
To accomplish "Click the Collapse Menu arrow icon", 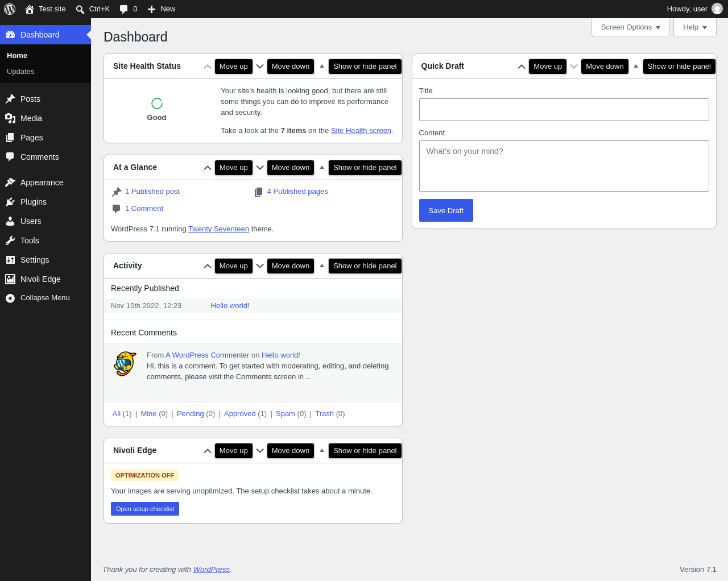I will pyautogui.click(x=10, y=298).
